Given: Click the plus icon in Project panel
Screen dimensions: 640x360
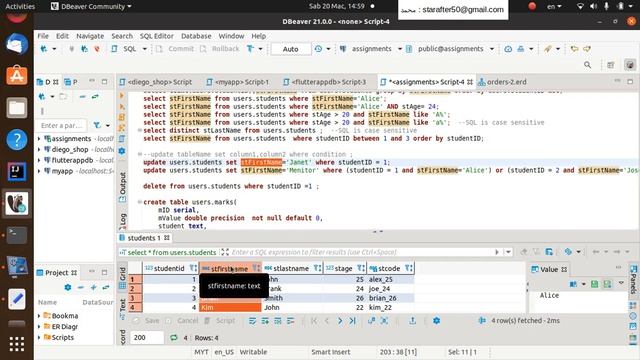Looking at the screenshot, I should (93, 288).
